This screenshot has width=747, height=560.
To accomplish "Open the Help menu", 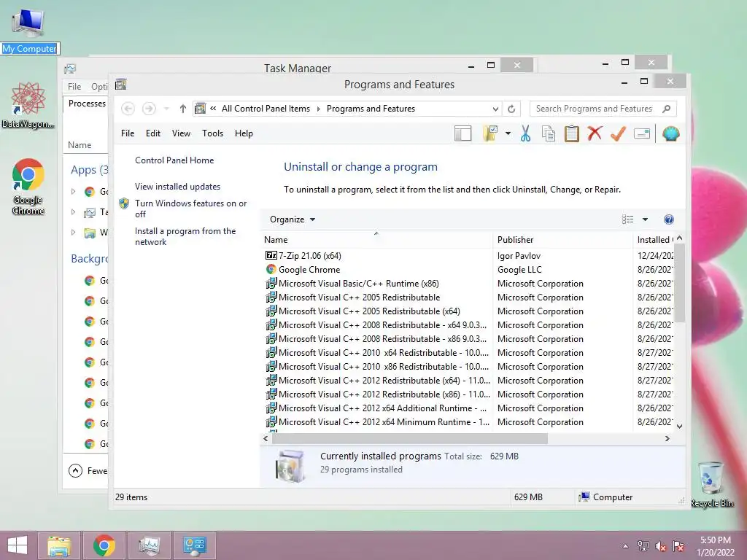I will (244, 133).
